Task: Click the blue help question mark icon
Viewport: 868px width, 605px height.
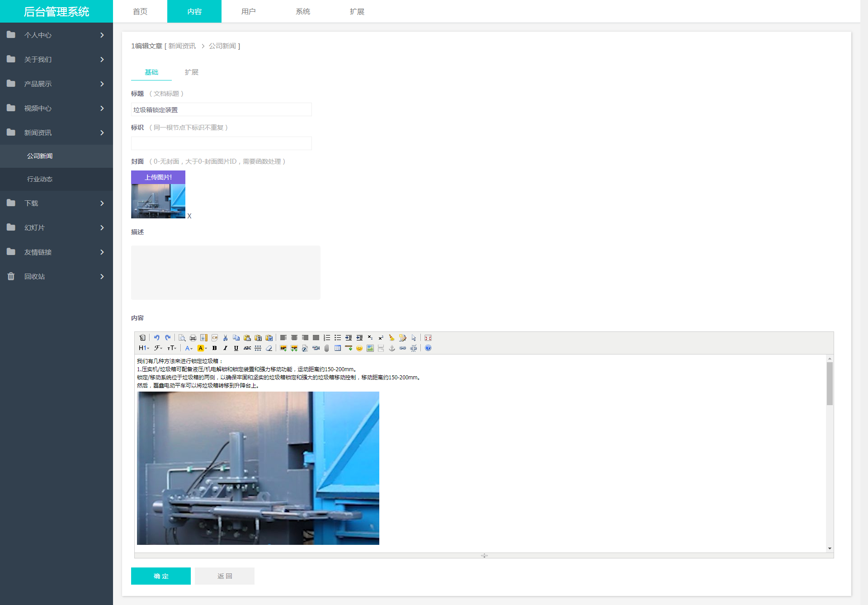Action: tap(428, 348)
